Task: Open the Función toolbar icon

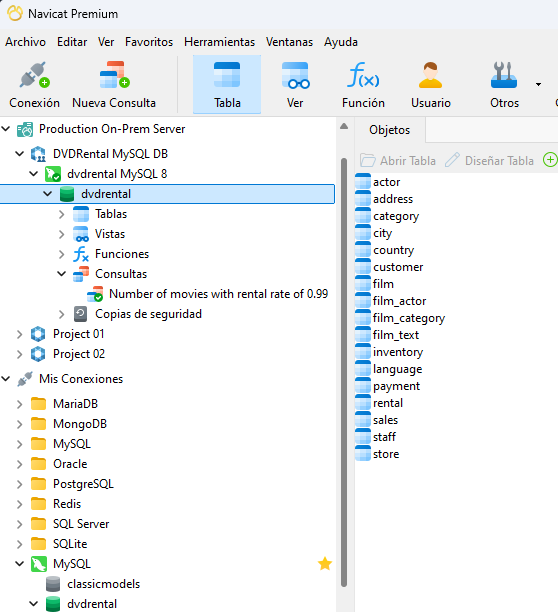Action: (x=363, y=75)
